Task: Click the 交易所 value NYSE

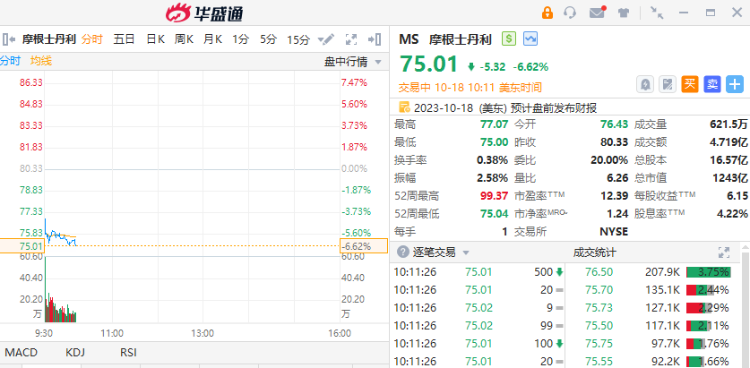Action: pyautogui.click(x=614, y=232)
